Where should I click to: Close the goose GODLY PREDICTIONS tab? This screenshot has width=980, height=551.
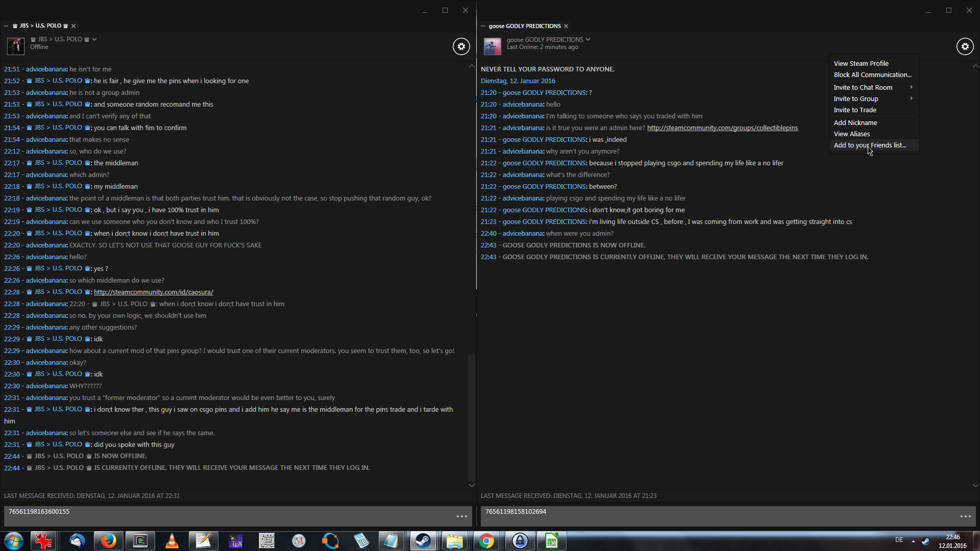[566, 26]
